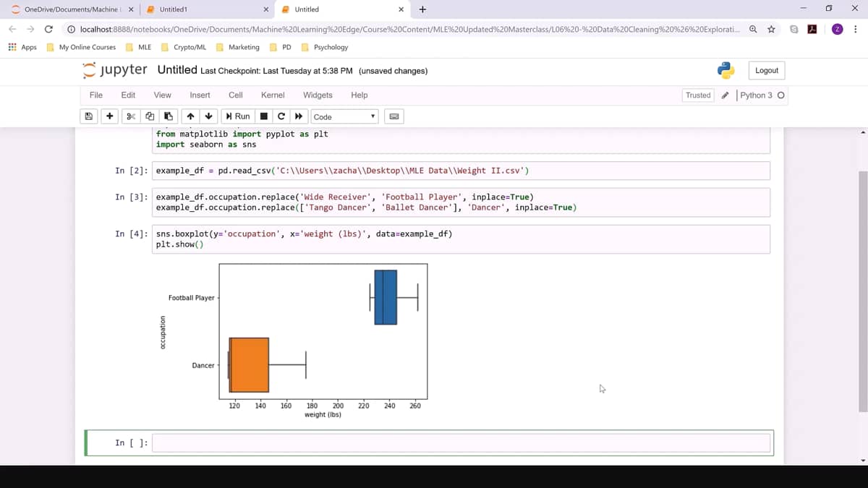Open the Marketing bookmark folder
Image resolution: width=868 pixels, height=488 pixels.
pyautogui.click(x=238, y=47)
